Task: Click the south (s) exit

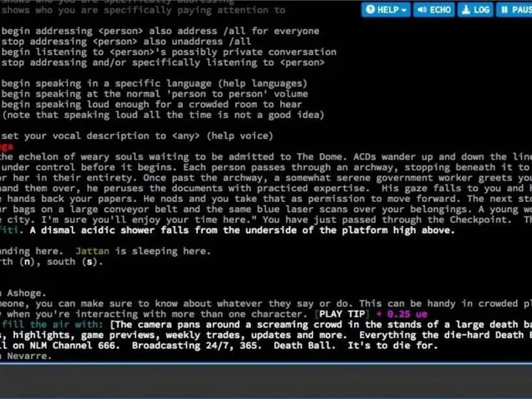Action: pos(74,262)
